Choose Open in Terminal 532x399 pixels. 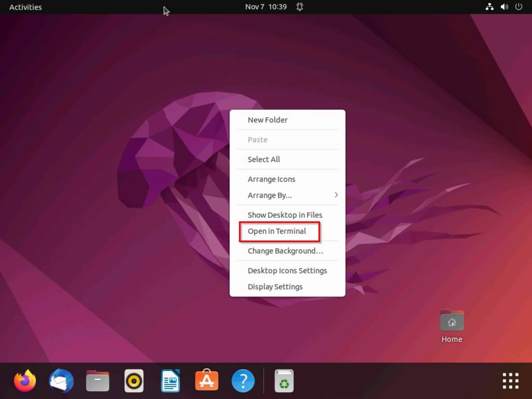287,231
